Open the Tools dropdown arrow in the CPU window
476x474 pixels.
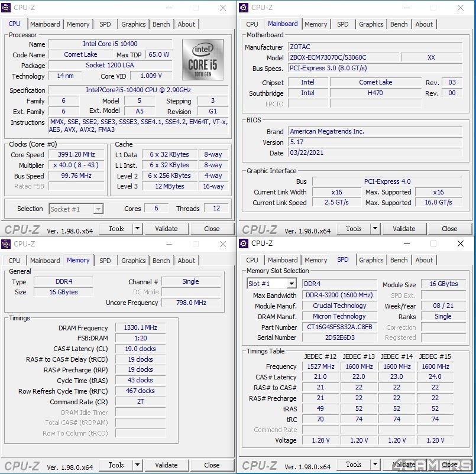138,229
